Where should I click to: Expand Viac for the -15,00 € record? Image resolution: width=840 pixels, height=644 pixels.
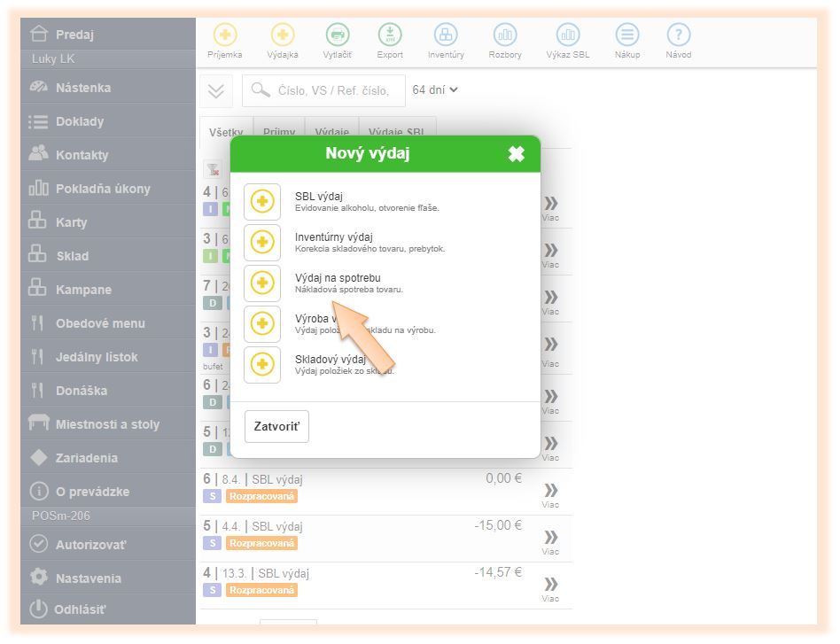pos(551,539)
